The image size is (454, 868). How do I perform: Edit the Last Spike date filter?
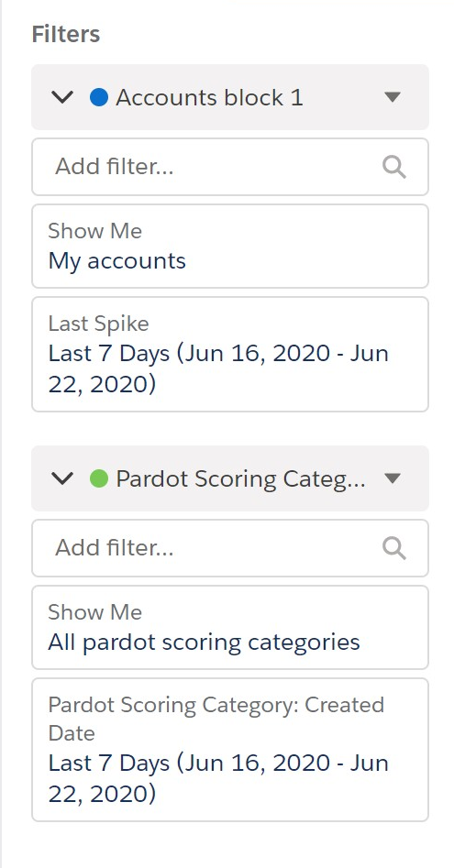point(230,355)
